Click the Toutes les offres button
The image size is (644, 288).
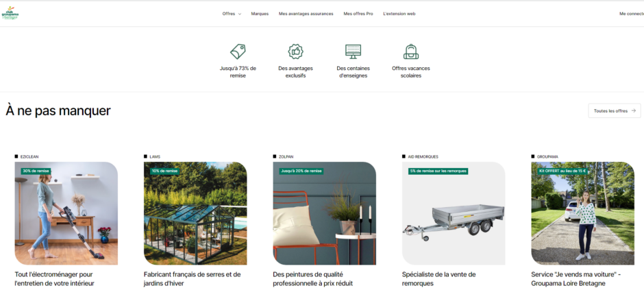(615, 110)
